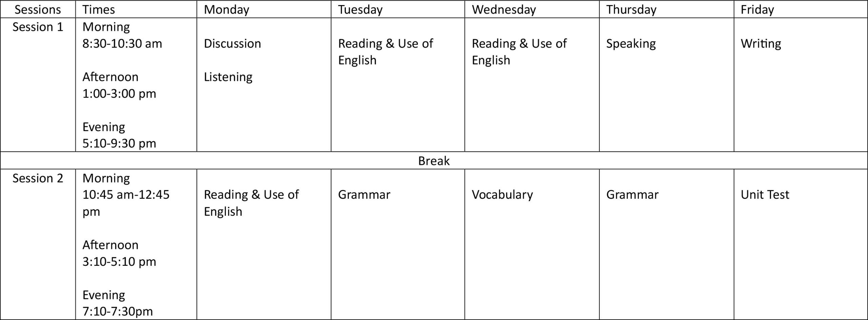
Task: Click the Sessions column header
Action: tap(38, 9)
